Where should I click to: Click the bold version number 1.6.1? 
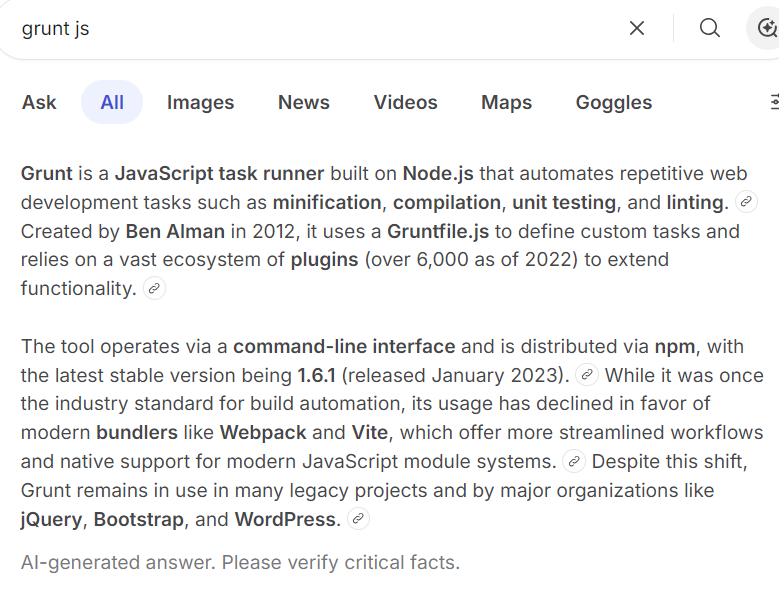(316, 375)
